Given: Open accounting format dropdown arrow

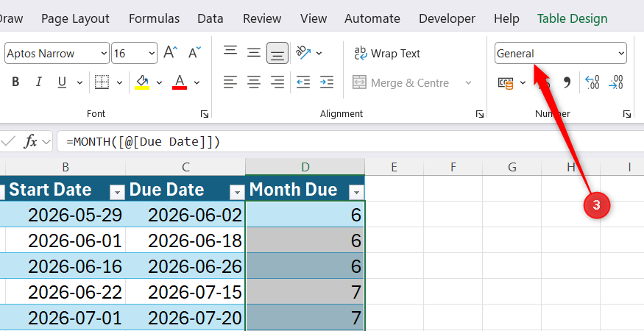Looking at the screenshot, I should click(523, 83).
